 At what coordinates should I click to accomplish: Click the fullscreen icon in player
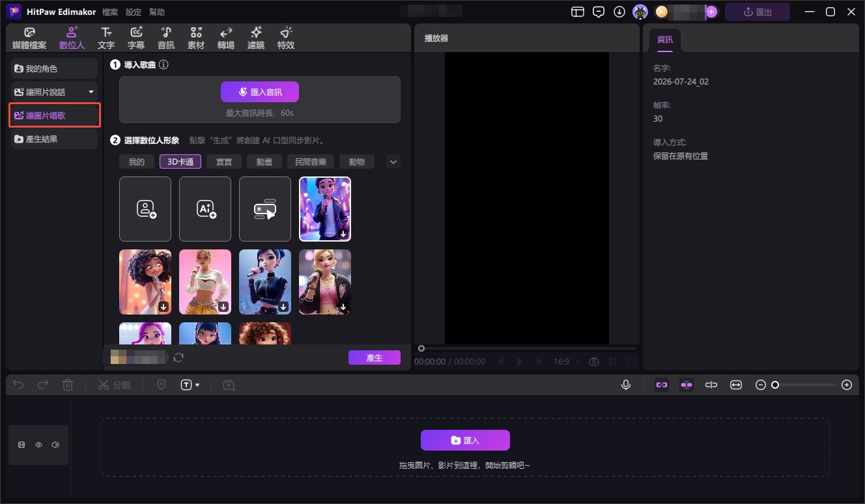(632, 361)
